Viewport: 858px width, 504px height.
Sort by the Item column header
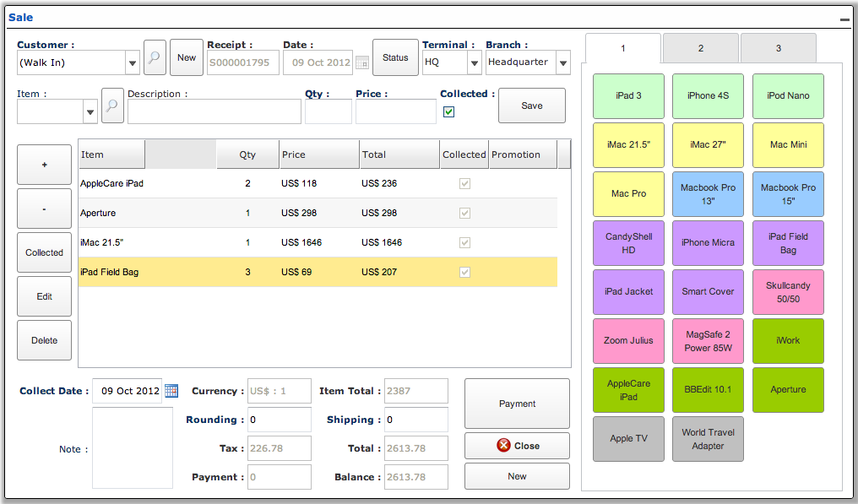click(x=112, y=154)
